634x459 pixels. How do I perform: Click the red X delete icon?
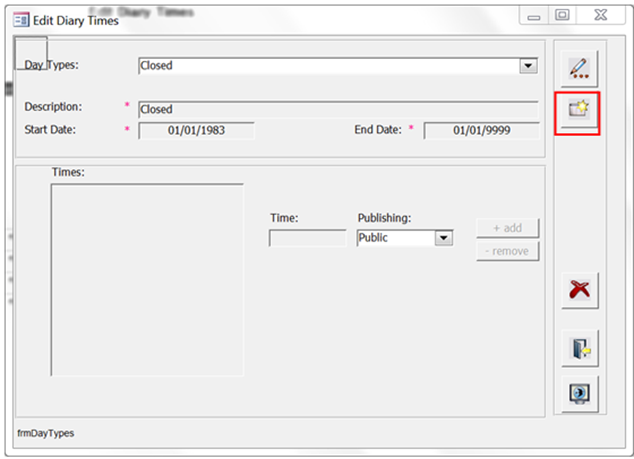tap(578, 291)
